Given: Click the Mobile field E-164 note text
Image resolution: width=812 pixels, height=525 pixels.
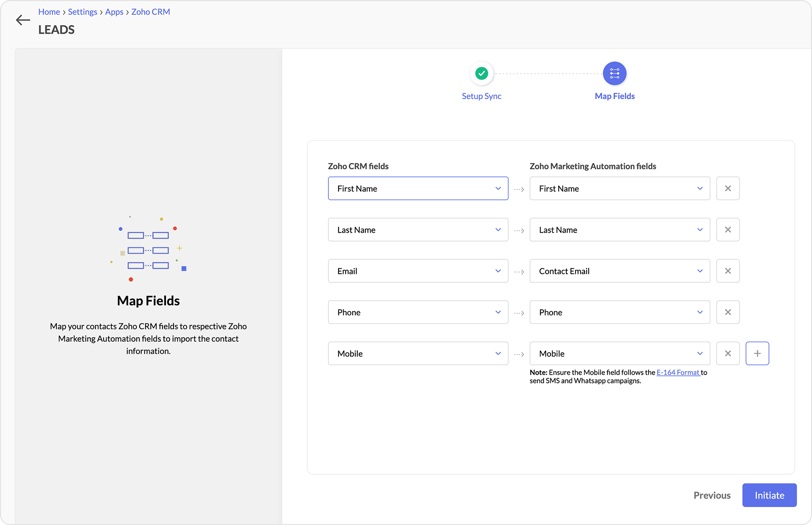Looking at the screenshot, I should 618,376.
